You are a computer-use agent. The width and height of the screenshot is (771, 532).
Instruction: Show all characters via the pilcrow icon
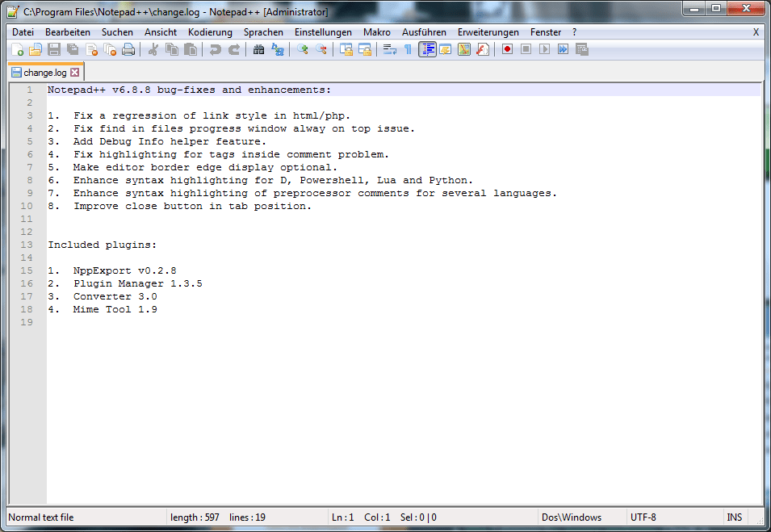coord(409,49)
